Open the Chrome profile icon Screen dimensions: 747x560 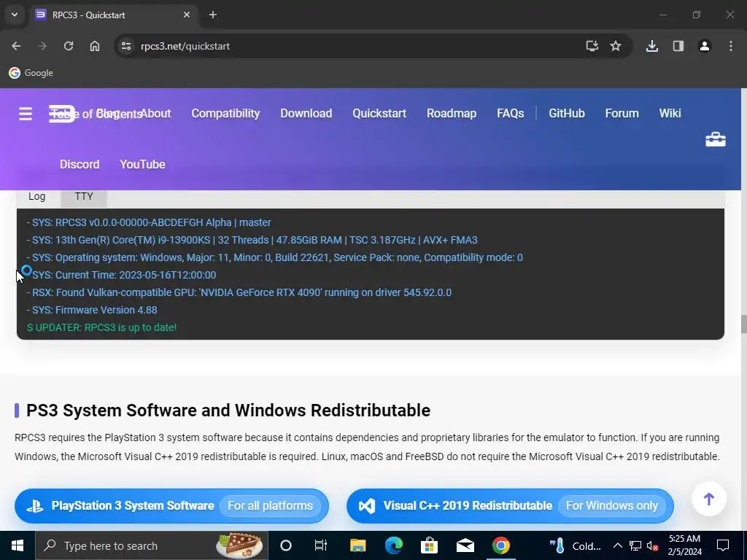pyautogui.click(x=705, y=46)
